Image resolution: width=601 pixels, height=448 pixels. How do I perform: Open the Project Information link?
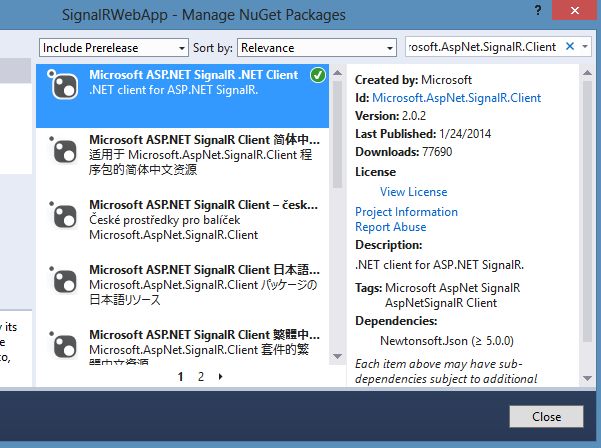[406, 212]
